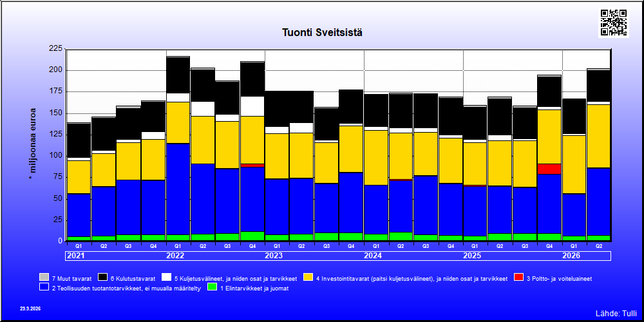Image resolution: width=644 pixels, height=322 pixels.
Task: Click legend label 1 Elintarvikkeet ja juomat
Action: 254,289
